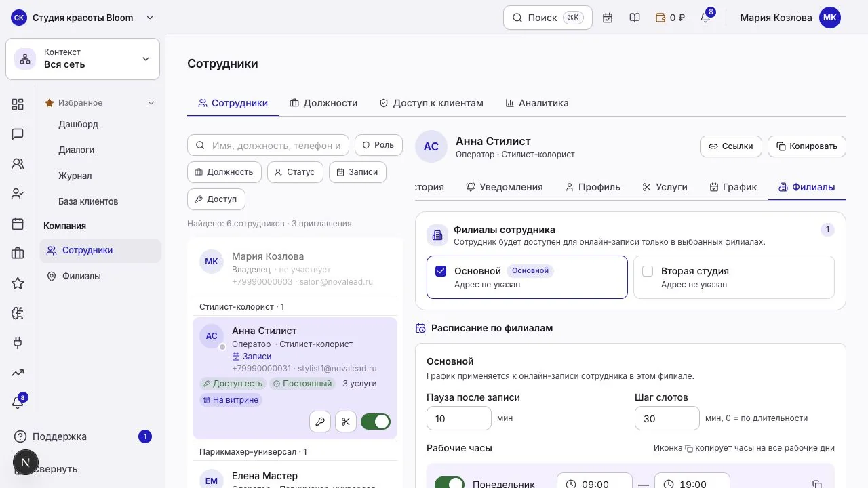Select Мария Козлова employee card

[295, 268]
